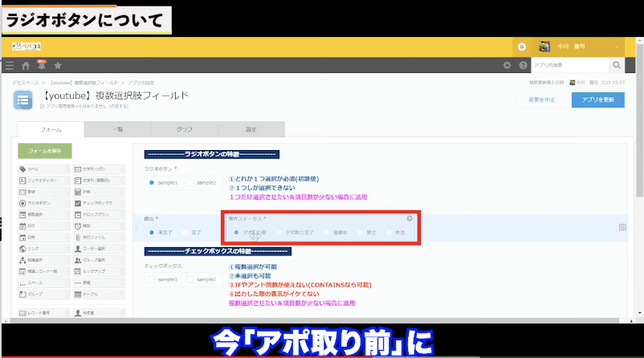Expand the user account dropdown arrow
Screen dimensions: 644x358
point(617,47)
